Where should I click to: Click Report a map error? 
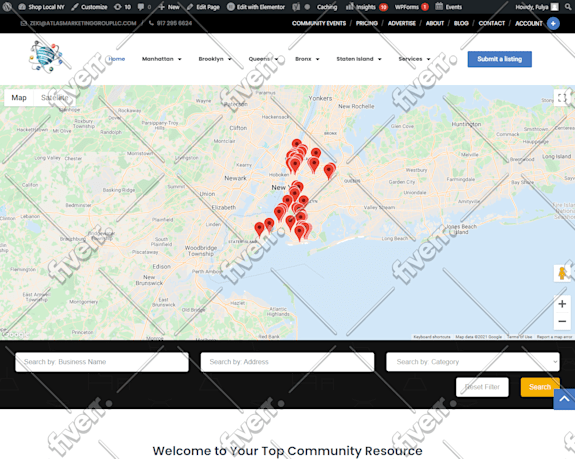pos(554,337)
